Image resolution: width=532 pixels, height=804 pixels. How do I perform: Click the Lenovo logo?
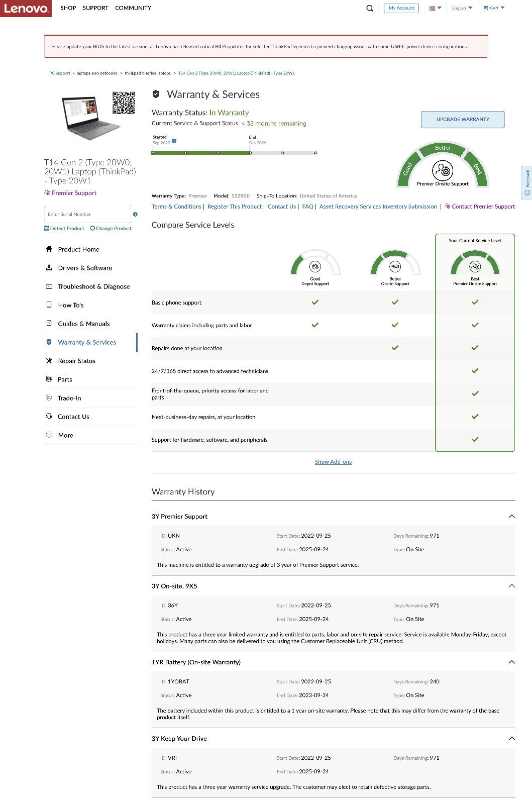click(x=26, y=9)
